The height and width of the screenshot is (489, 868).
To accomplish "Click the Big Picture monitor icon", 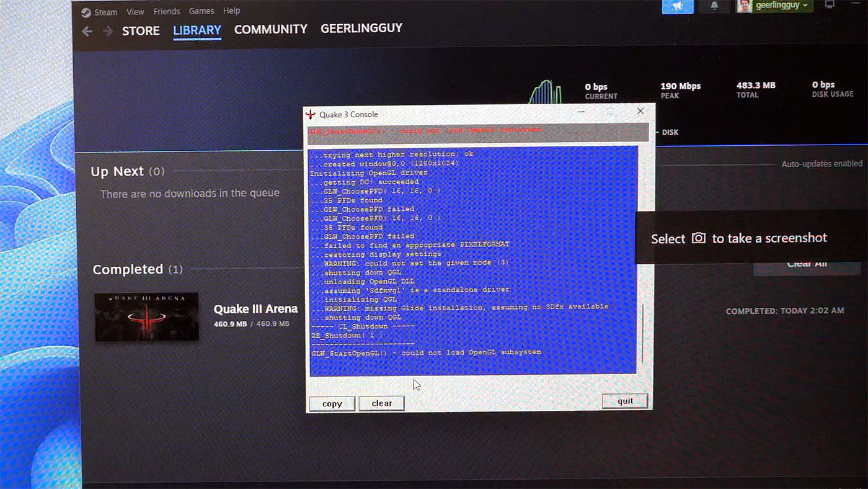I will 830,4.
